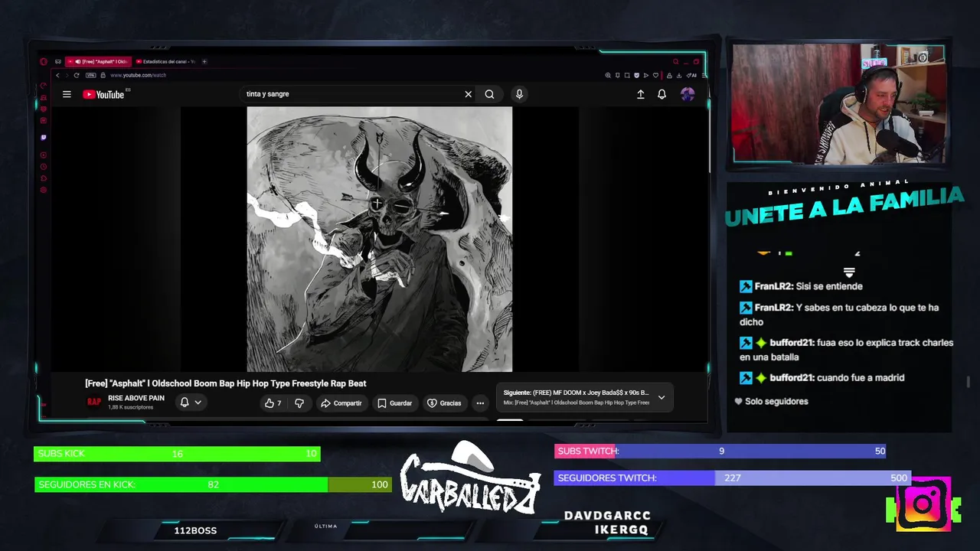Image resolution: width=980 pixels, height=551 pixels.
Task: Click the SEGUIDORES EN KICK progress bar
Action: 213,484
